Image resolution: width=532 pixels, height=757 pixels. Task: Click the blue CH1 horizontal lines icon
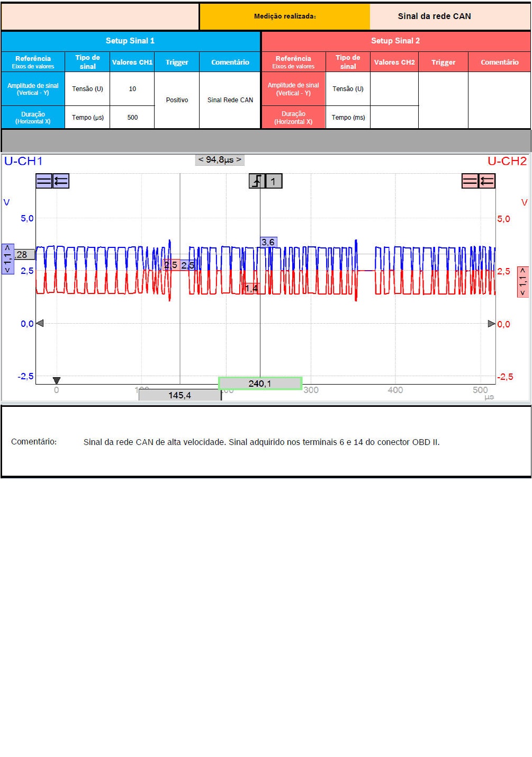tap(44, 181)
